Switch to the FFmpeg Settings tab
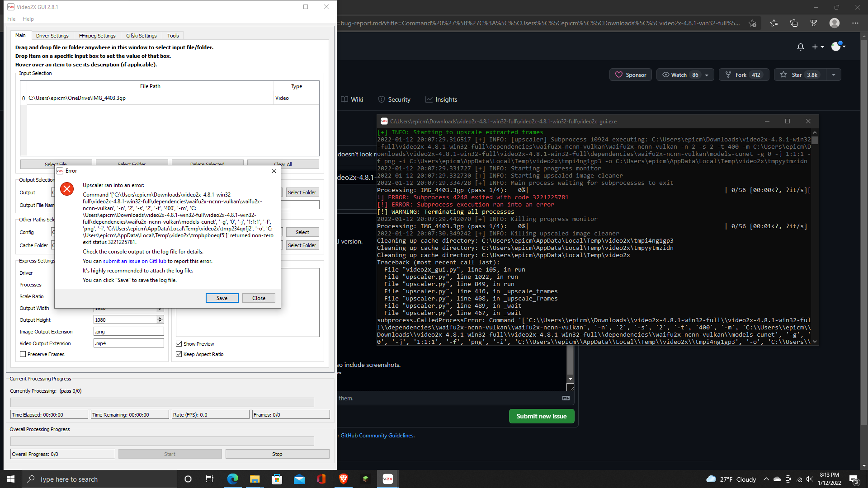Image resolution: width=868 pixels, height=488 pixels. tap(97, 36)
